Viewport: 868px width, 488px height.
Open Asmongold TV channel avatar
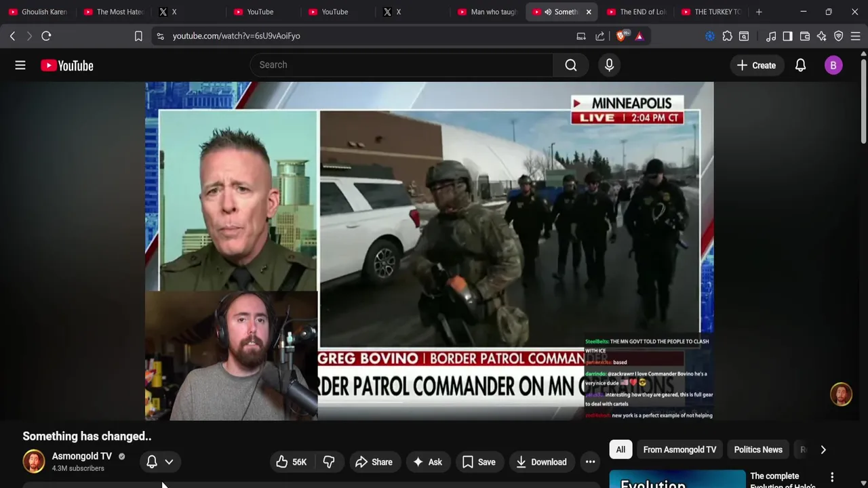click(34, 461)
